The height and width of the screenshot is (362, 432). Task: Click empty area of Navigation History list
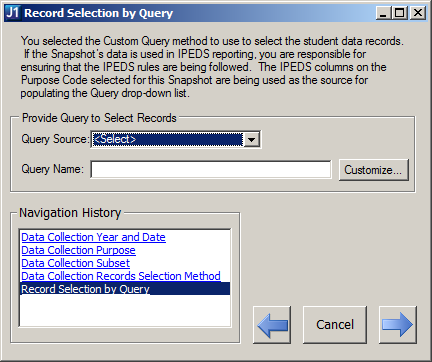tap(125, 310)
